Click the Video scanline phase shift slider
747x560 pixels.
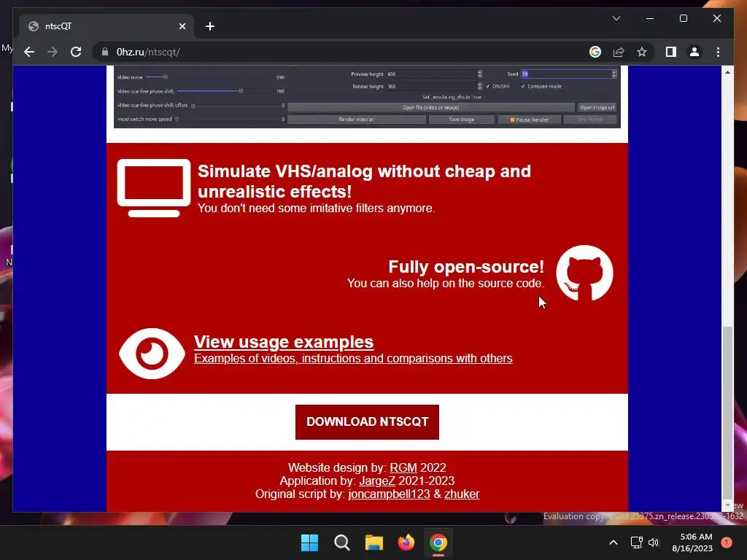pos(225,90)
